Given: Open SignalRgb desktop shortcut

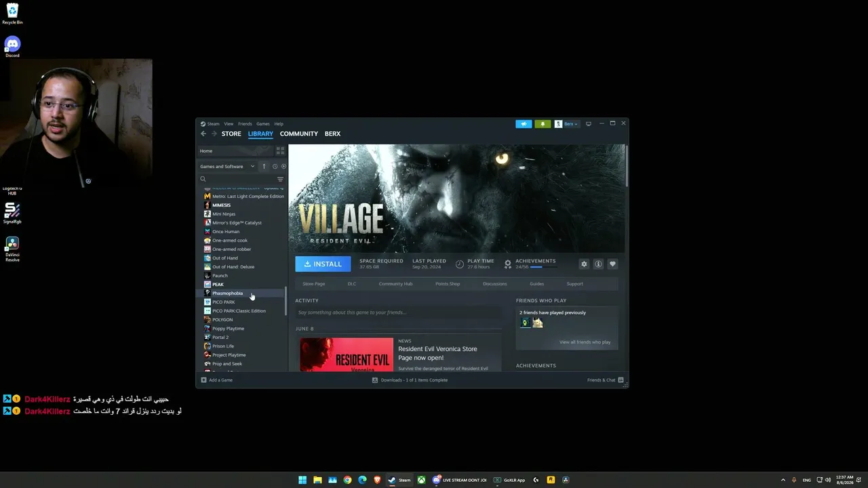Looking at the screenshot, I should point(12,213).
